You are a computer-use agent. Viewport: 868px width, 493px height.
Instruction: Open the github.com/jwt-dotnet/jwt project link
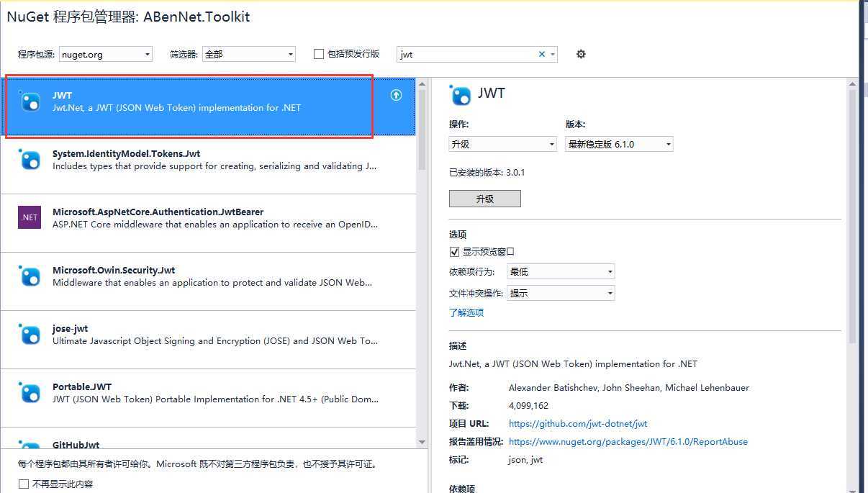pyautogui.click(x=578, y=424)
